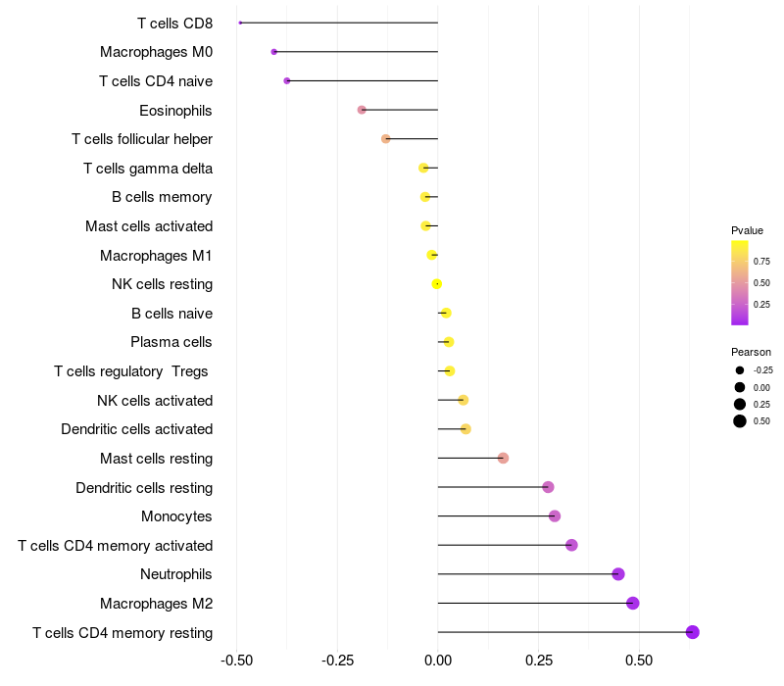Click the Pearson 0.00 legend circle
The image size is (784, 686).
click(740, 387)
